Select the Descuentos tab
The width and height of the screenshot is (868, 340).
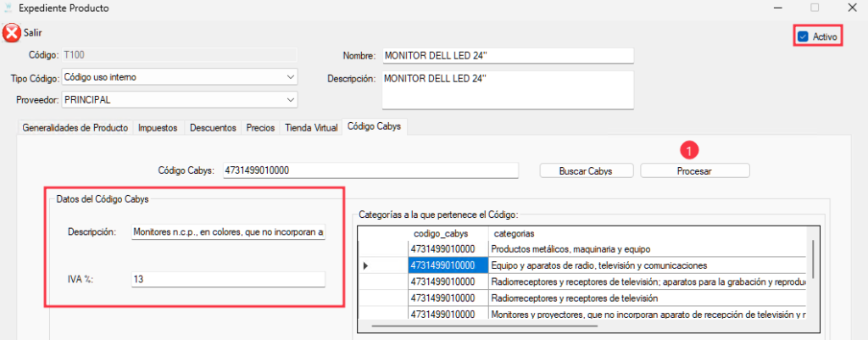tap(213, 128)
